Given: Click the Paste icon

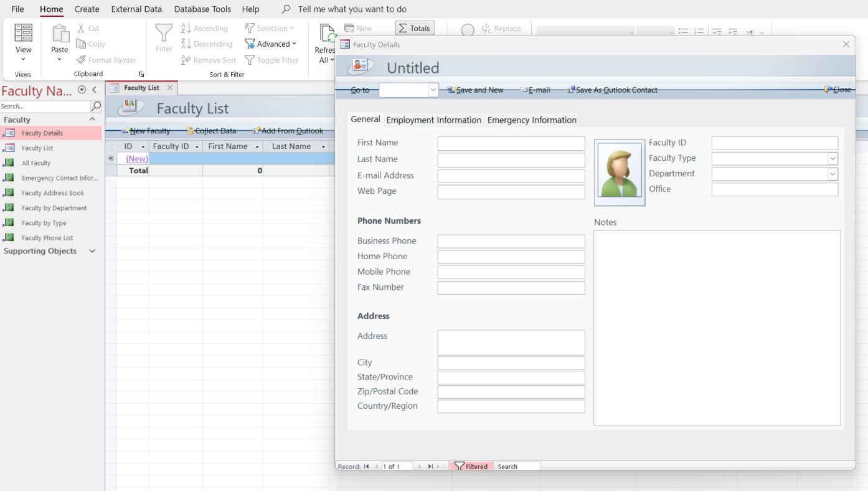Looking at the screenshot, I should [60, 34].
